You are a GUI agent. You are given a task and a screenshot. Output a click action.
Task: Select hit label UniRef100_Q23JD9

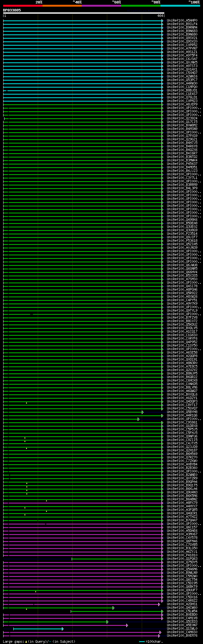pyautogui.click(x=182, y=447)
